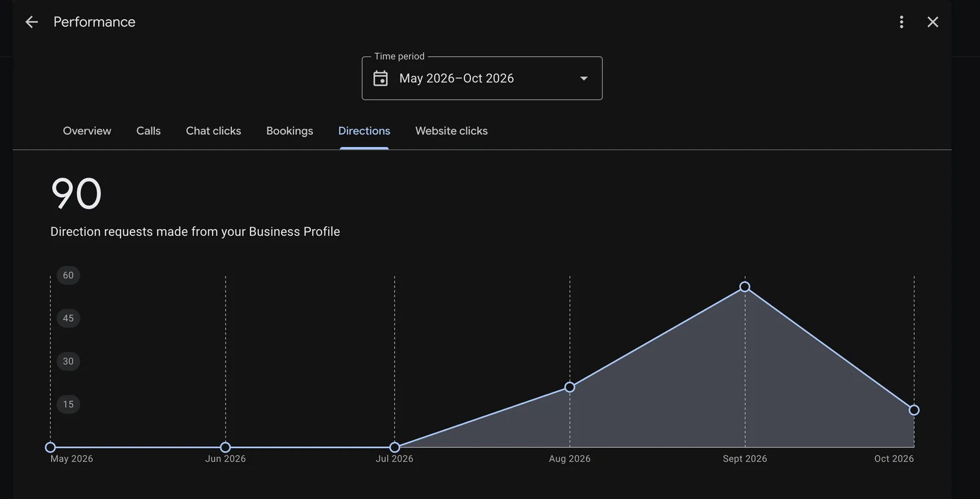Click the Jun 2026 axis label
Viewport: 980px width, 499px height.
tap(225, 459)
